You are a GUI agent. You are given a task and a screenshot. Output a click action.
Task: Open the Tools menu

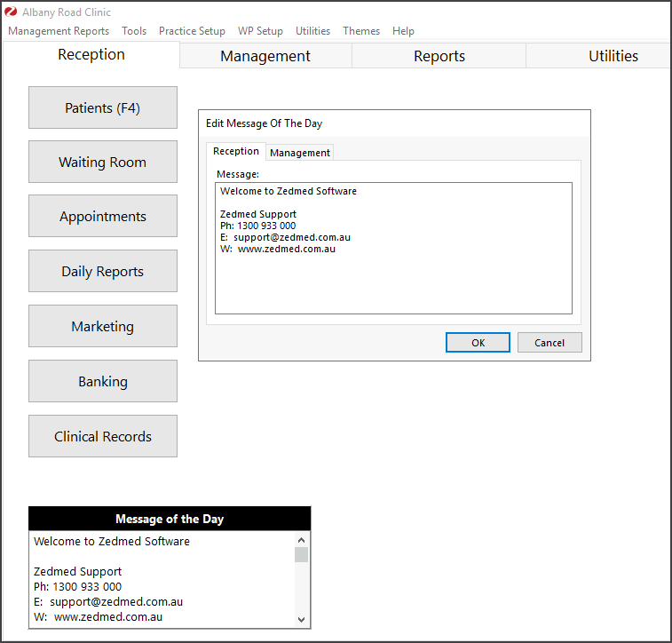(x=134, y=31)
